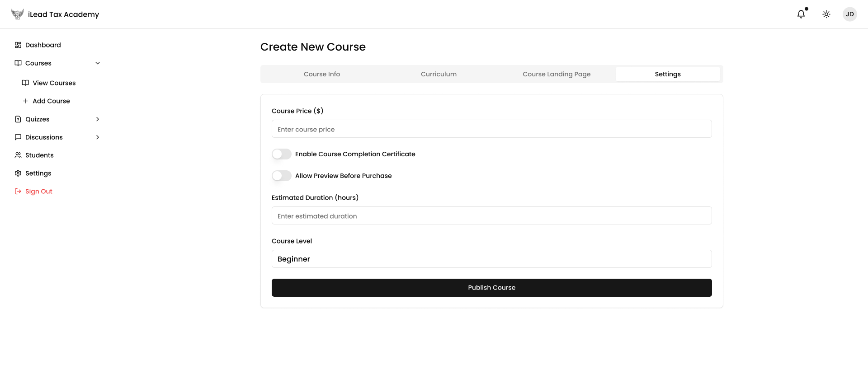This screenshot has width=868, height=388.
Task: Turn on Allow Preview Before Purchase
Action: (282, 176)
